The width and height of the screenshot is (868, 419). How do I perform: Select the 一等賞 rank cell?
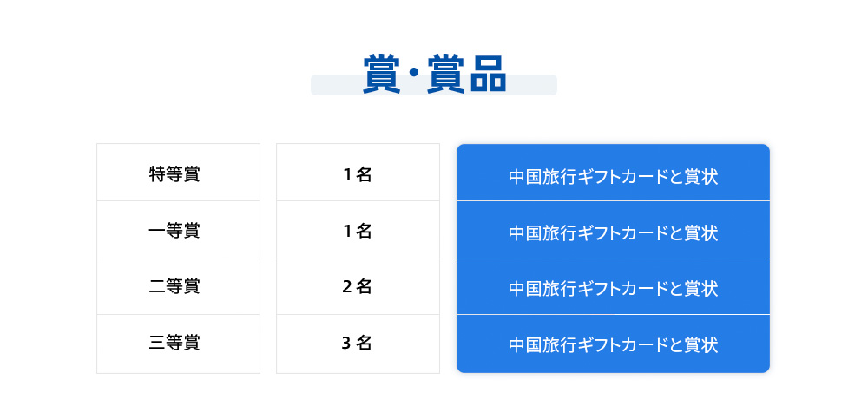point(178,230)
